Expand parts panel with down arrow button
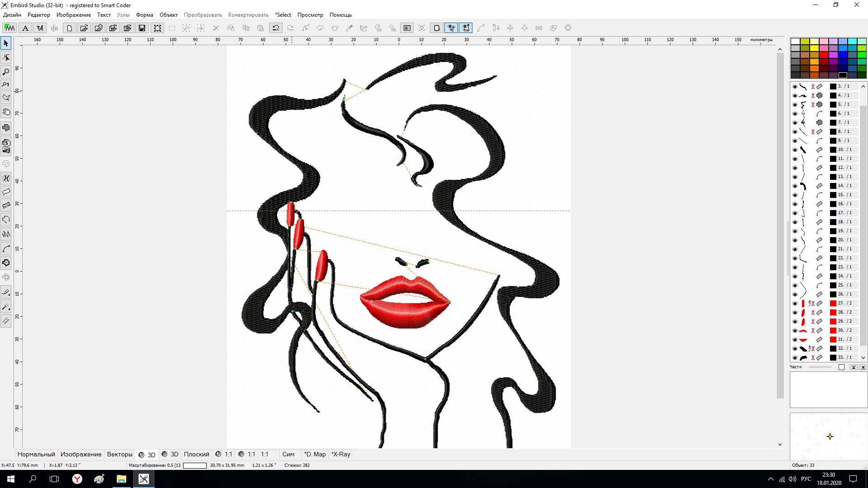Screen dimensions: 868x488 [863, 367]
